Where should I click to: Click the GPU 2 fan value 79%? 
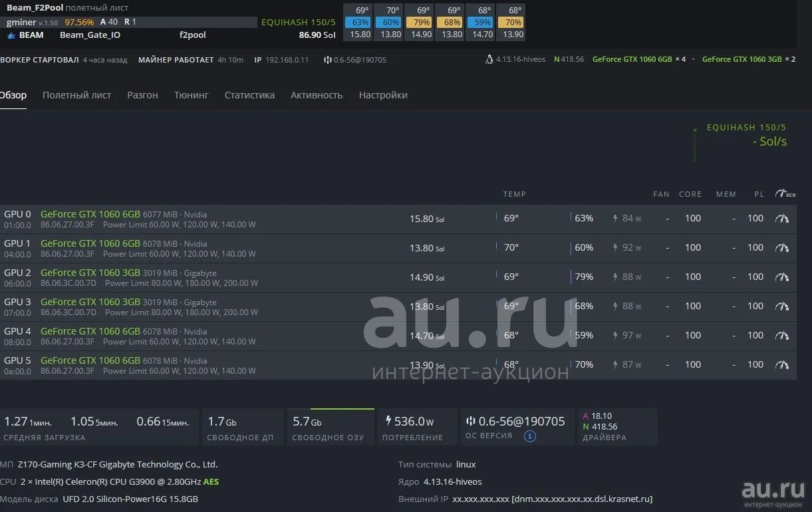584,277
